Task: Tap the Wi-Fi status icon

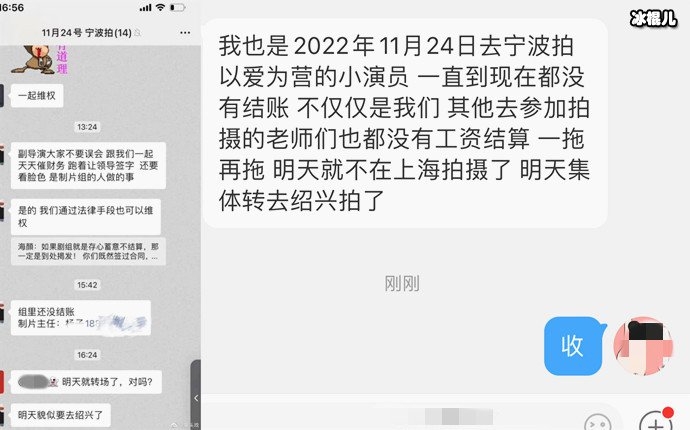Action: [x=161, y=7]
